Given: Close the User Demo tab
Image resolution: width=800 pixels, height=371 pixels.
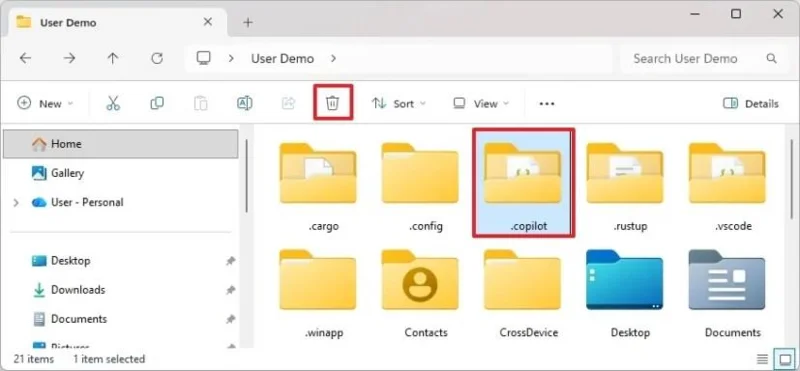Looking at the screenshot, I should coord(208,22).
